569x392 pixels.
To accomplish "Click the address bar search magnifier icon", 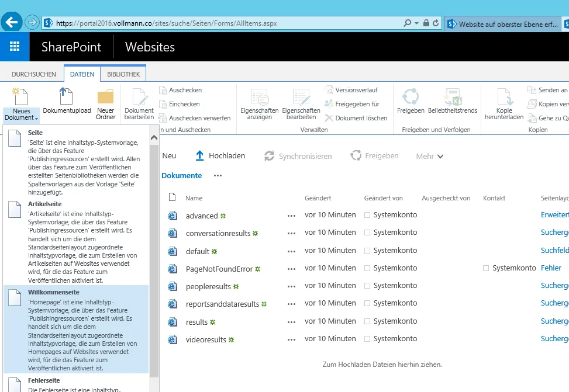I will tap(408, 23).
